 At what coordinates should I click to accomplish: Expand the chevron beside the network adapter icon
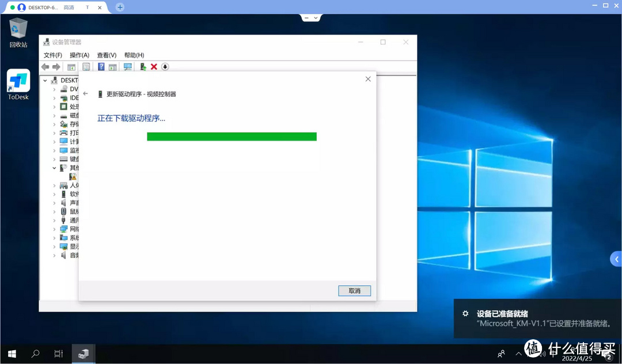click(54, 229)
